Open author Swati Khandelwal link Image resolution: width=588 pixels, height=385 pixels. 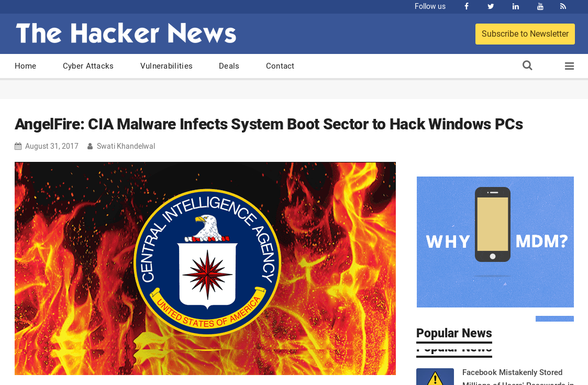pyautogui.click(x=126, y=146)
